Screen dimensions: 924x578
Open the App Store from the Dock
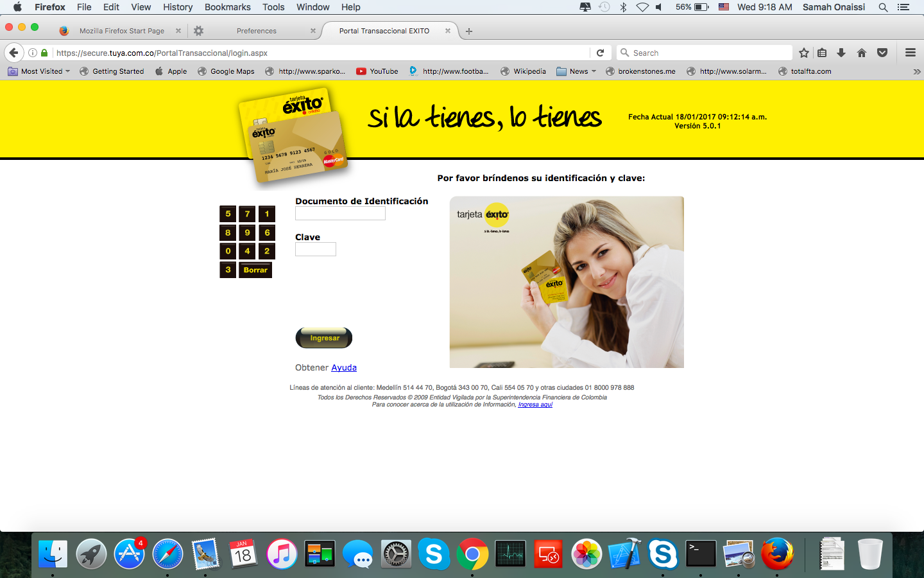point(130,554)
